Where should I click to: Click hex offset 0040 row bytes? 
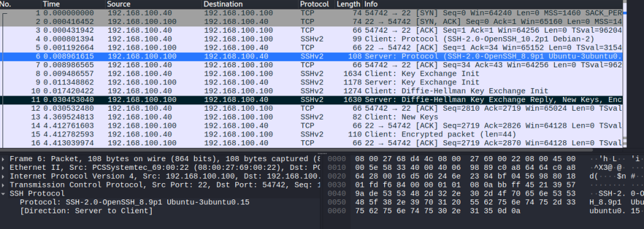pos(465,194)
